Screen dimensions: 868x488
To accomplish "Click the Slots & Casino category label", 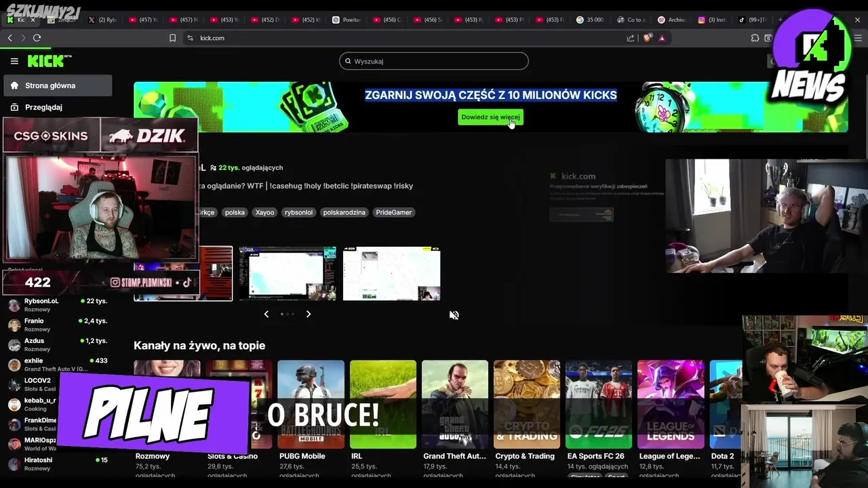I will 233,456.
